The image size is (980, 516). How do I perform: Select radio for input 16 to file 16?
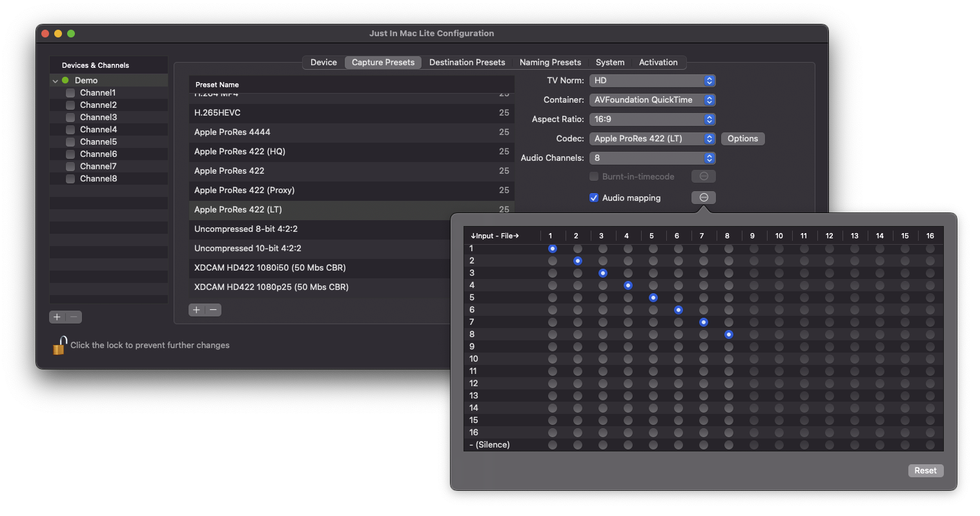click(930, 433)
